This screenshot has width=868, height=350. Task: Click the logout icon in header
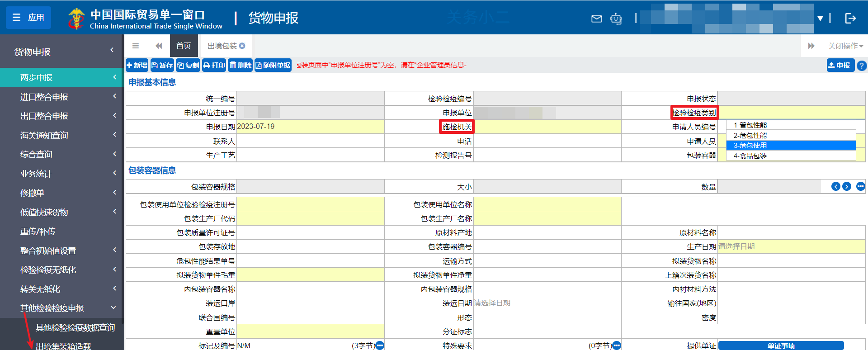850,18
